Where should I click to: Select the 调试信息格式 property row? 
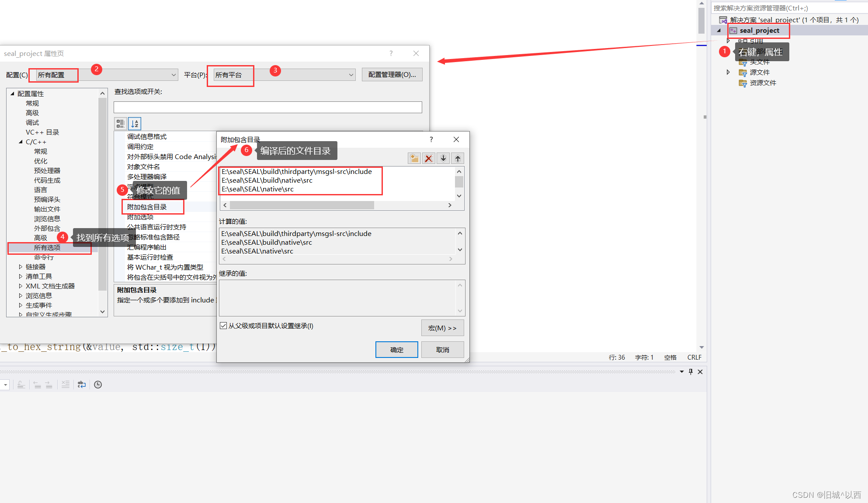(x=165, y=136)
